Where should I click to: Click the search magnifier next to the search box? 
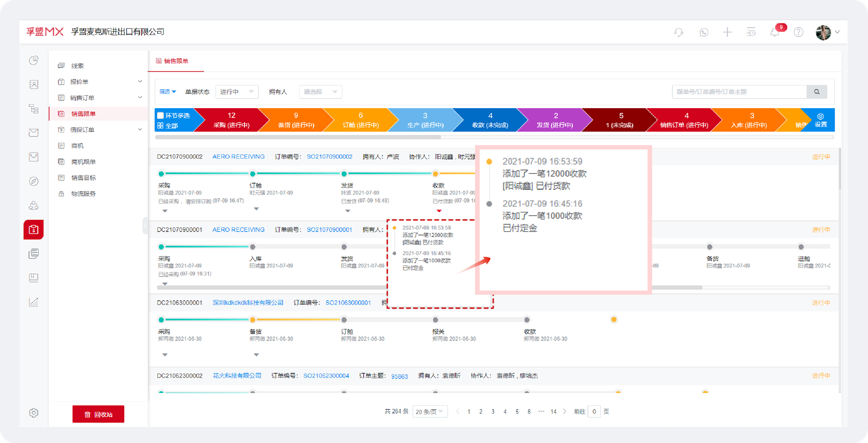coord(817,91)
